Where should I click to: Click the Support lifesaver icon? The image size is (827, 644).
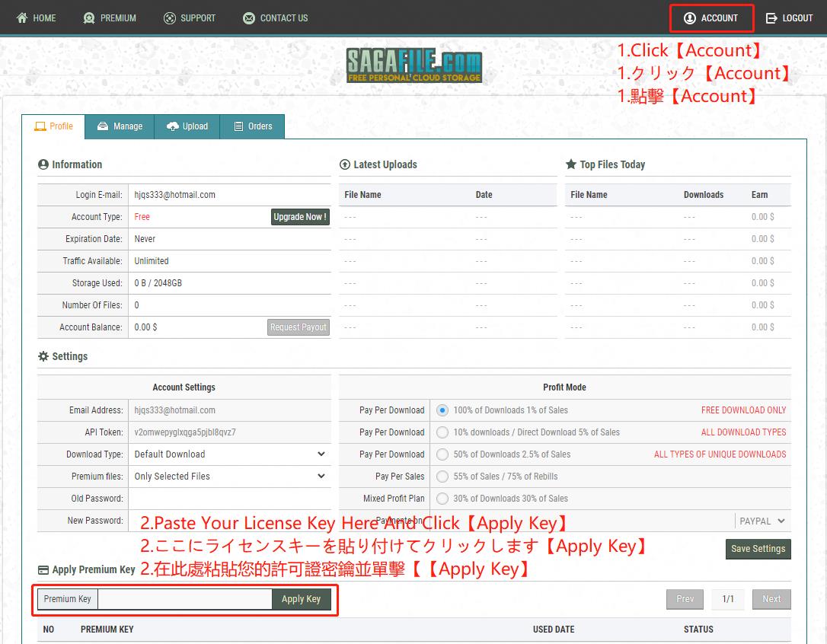pos(171,18)
